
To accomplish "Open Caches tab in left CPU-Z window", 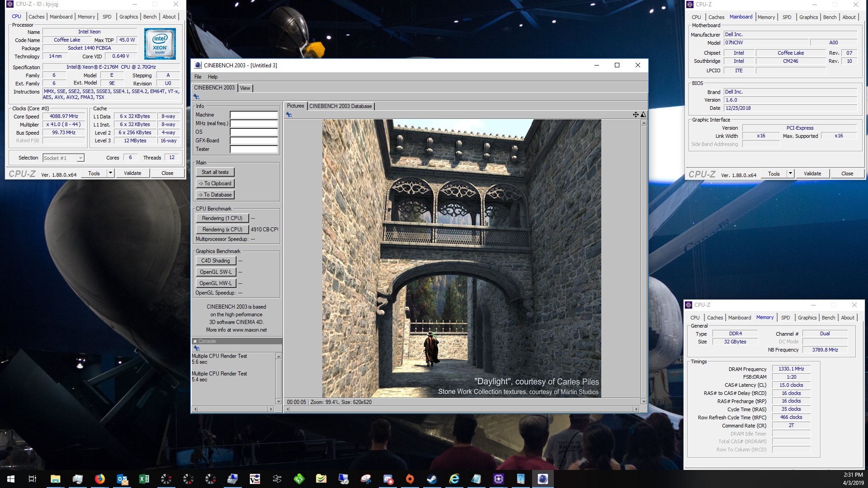I will [37, 17].
